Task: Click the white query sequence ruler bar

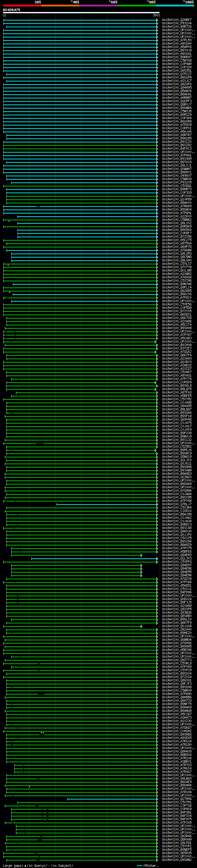Action: coord(81,12)
